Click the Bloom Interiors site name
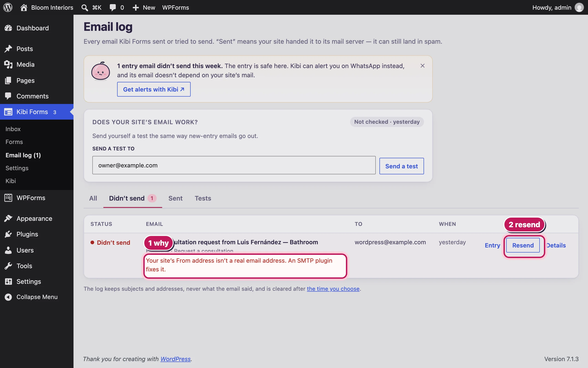 click(52, 8)
